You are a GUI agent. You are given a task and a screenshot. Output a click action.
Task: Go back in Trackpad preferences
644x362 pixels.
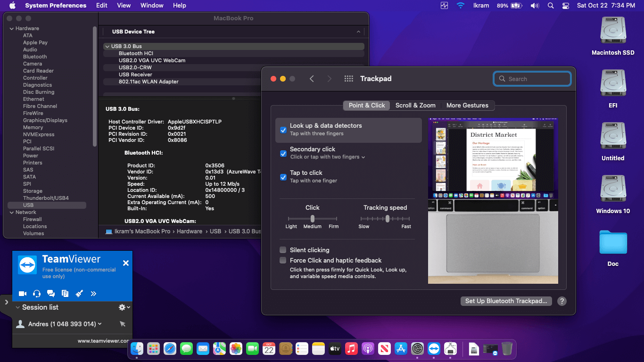click(x=312, y=79)
